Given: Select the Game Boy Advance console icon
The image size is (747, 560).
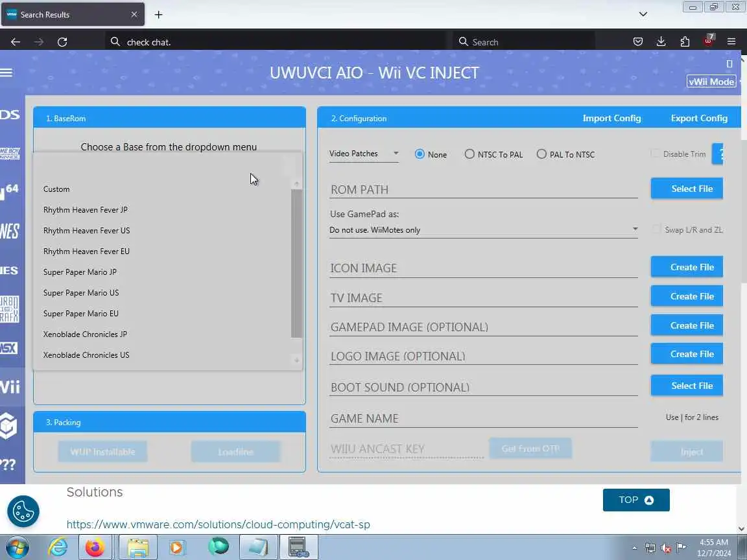Looking at the screenshot, I should click(10, 154).
